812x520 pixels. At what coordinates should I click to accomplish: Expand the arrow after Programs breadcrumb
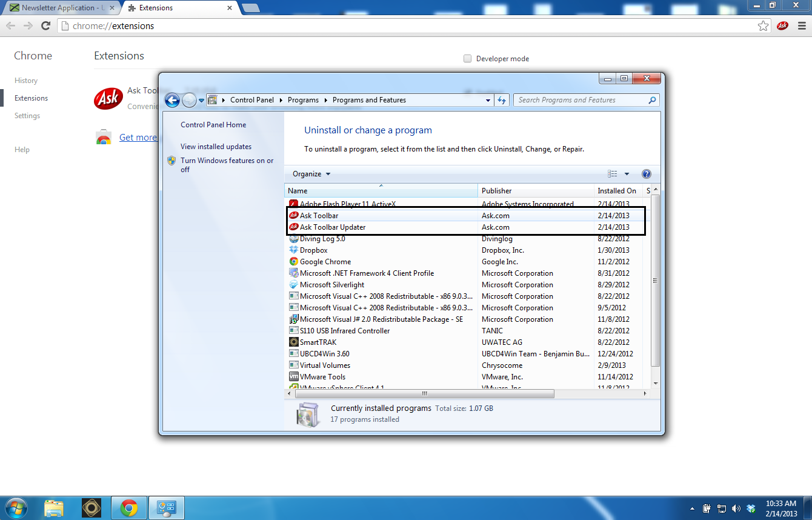point(325,101)
